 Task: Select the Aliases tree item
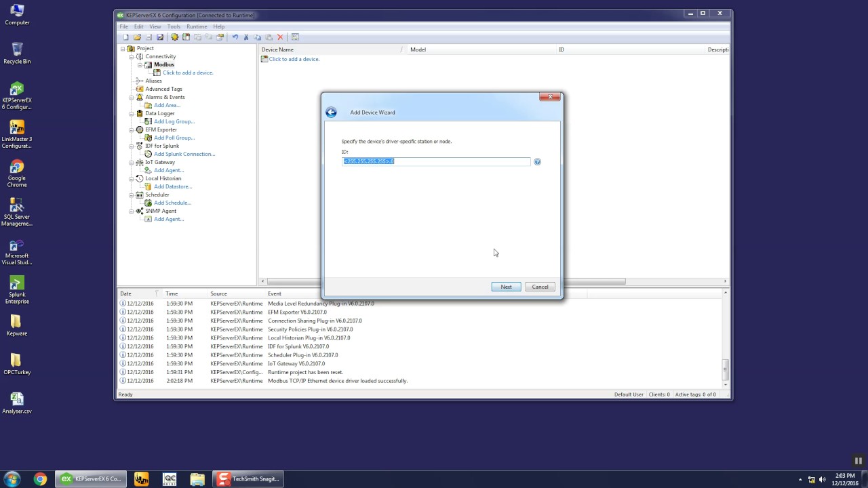pyautogui.click(x=153, y=81)
